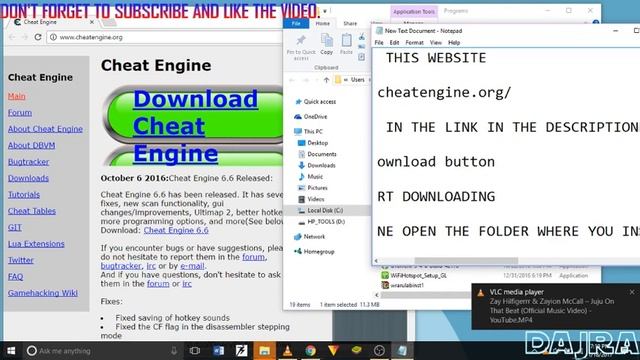Select the Application Tools tab in Explorer
Screen dimensions: 640x360
tap(414, 12)
